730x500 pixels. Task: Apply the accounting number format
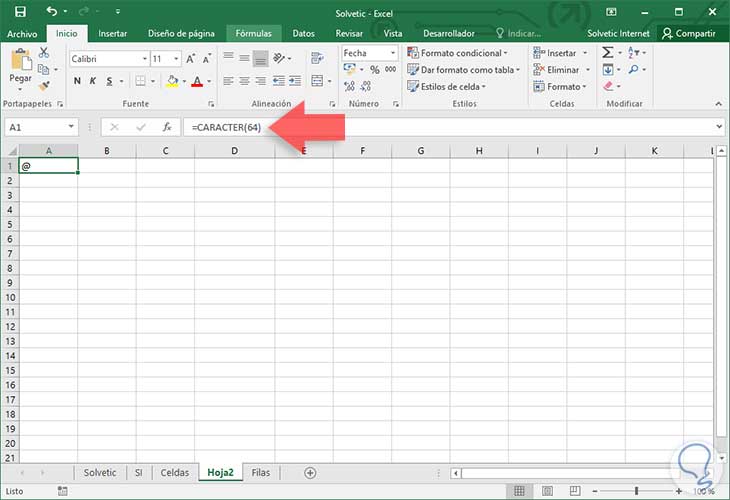350,69
